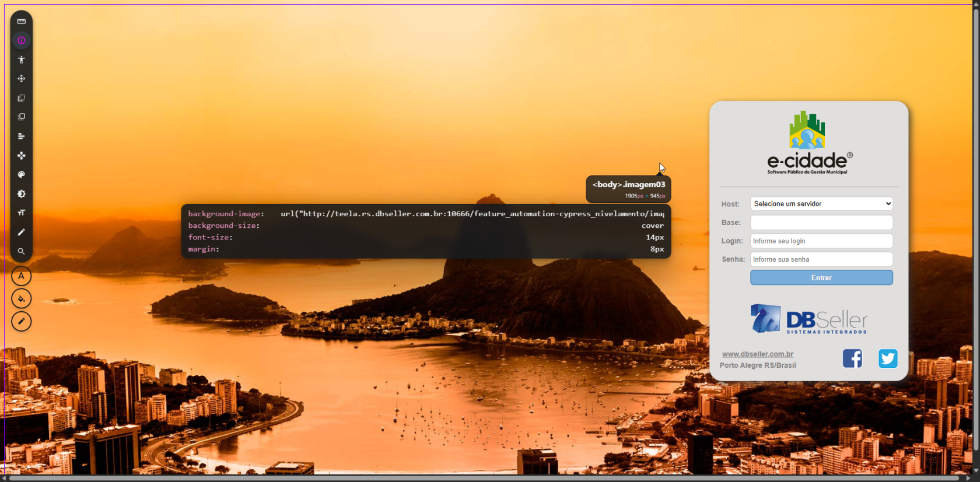The width and height of the screenshot is (980, 482).
Task: Choose the Position tool
Action: click(x=22, y=156)
